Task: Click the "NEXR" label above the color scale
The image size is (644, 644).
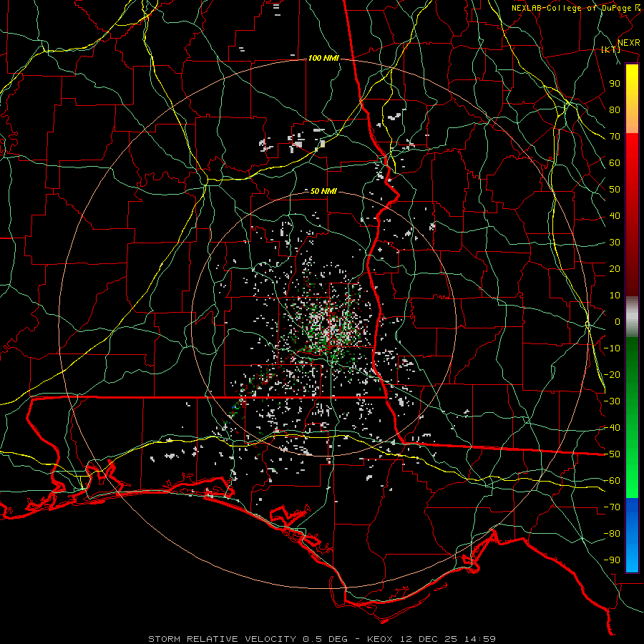Action: (629, 43)
